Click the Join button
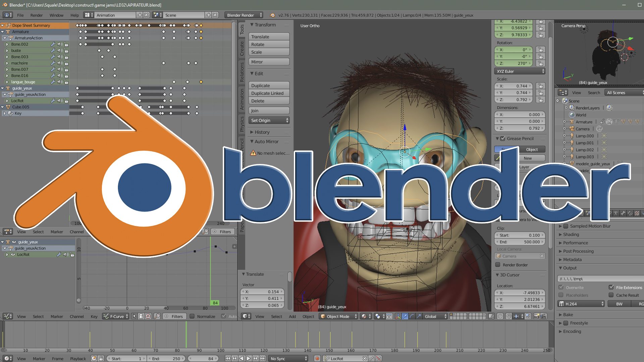The height and width of the screenshot is (362, 644). [x=269, y=111]
